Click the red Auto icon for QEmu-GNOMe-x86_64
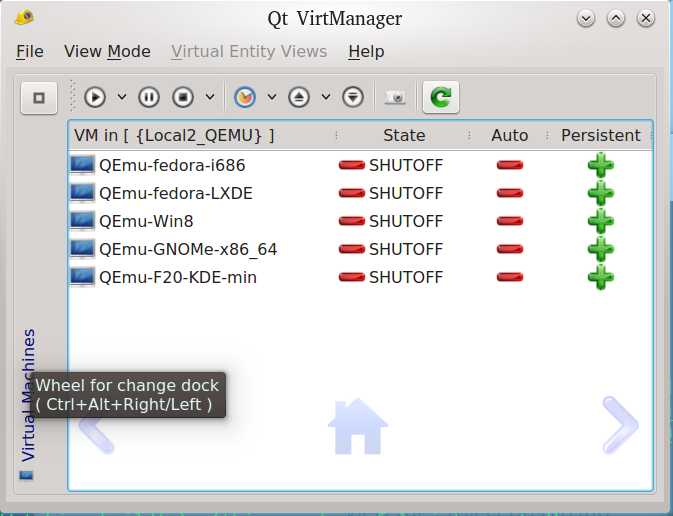Viewport: 673px width, 516px height. (x=510, y=249)
